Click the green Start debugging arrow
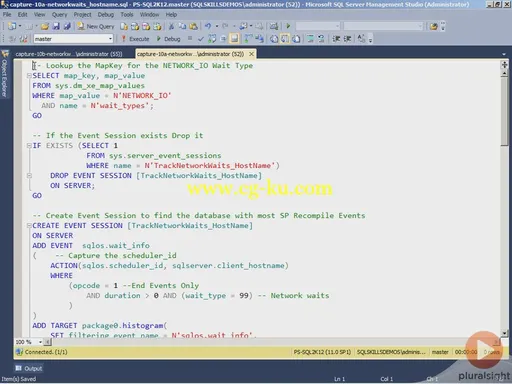512x384 pixels. click(x=288, y=26)
